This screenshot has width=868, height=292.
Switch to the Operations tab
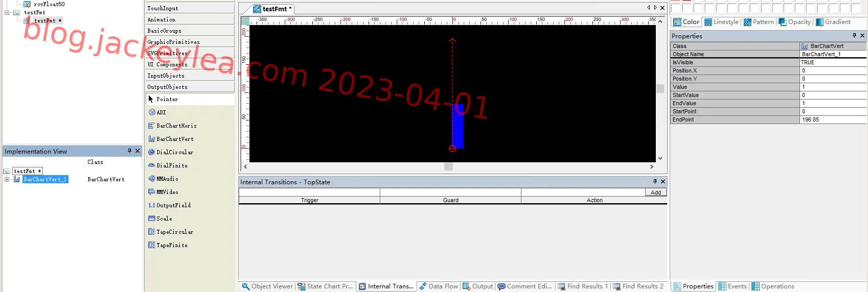(772, 286)
